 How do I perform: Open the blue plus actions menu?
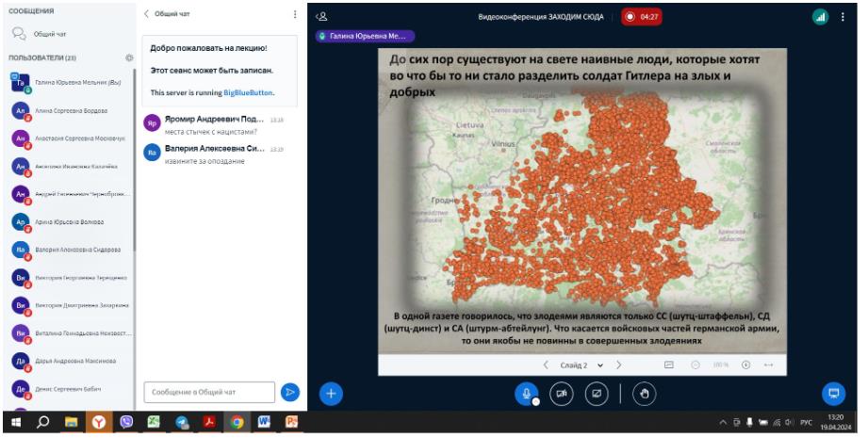[331, 394]
